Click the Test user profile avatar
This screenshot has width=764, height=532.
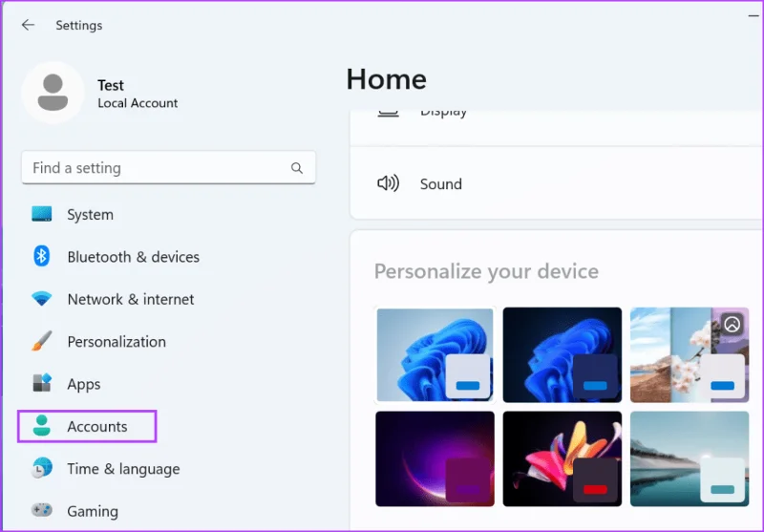[x=53, y=92]
